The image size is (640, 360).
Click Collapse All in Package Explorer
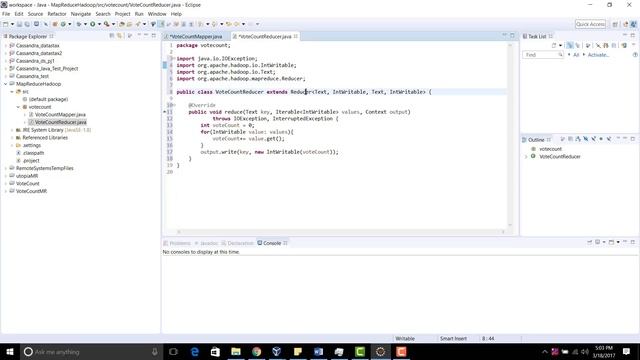(x=112, y=36)
